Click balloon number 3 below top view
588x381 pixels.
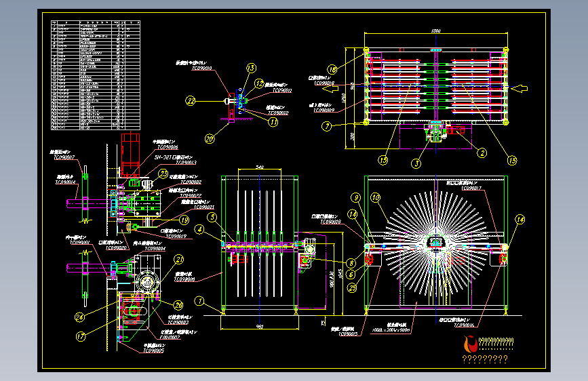tap(416, 163)
